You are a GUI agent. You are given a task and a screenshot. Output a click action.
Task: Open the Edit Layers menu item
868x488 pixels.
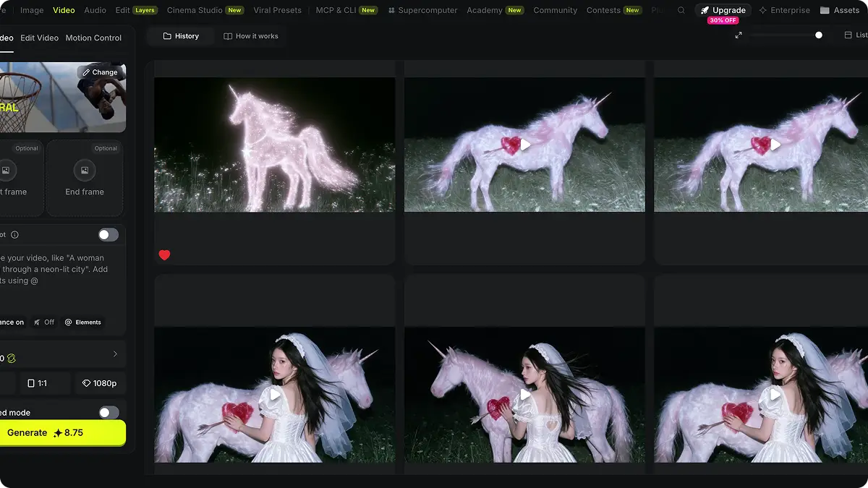[x=136, y=10]
